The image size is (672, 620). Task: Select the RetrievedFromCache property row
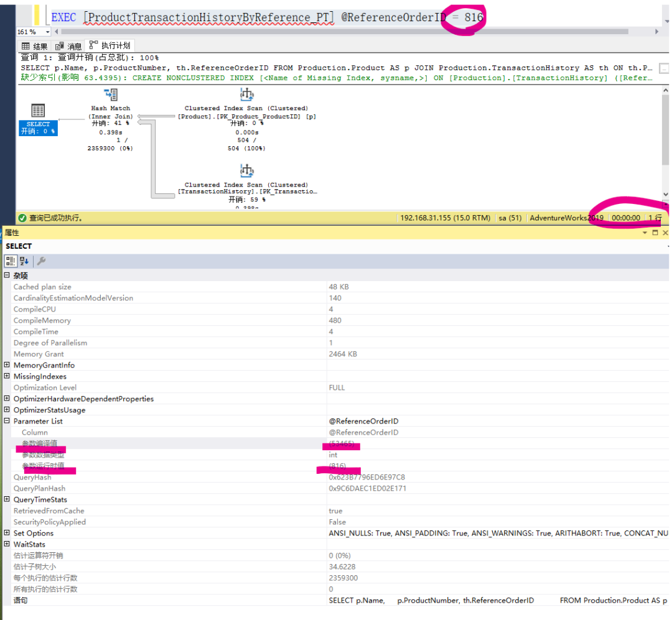click(336, 511)
